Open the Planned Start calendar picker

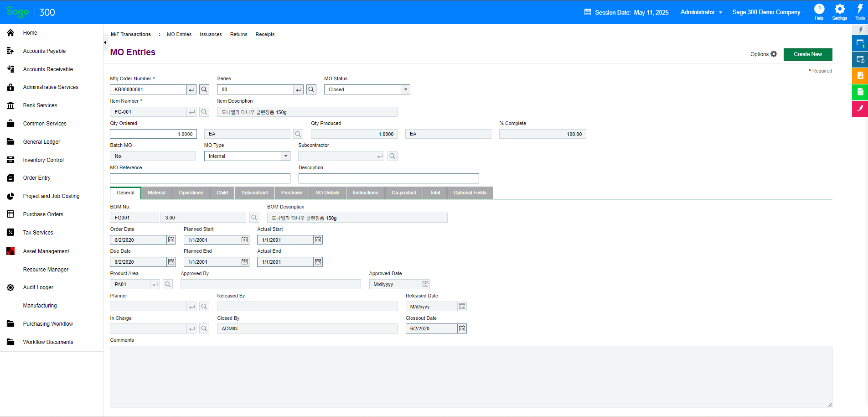coord(245,240)
